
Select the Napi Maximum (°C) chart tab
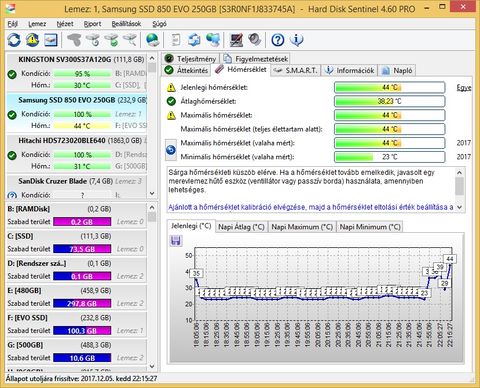pos(302,227)
